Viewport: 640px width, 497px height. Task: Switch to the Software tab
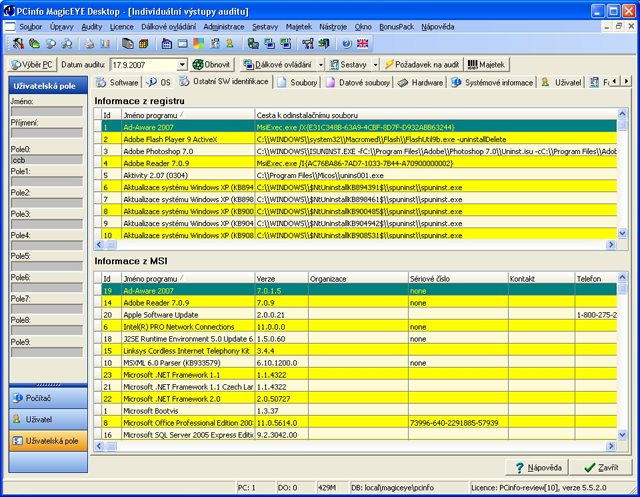click(118, 82)
